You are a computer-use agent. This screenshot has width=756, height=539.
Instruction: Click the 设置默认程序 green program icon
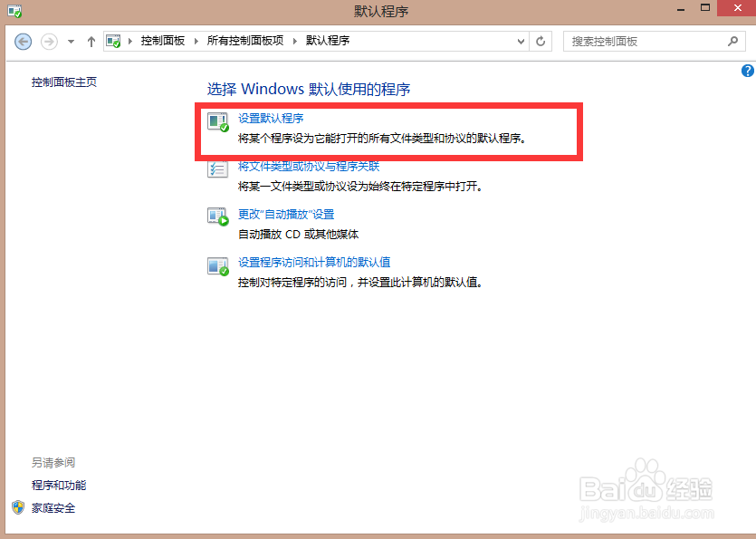[217, 123]
